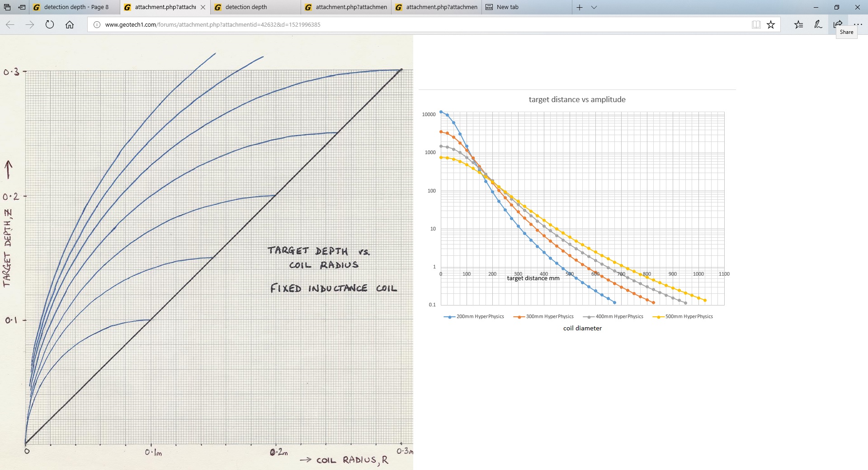868x470 pixels.
Task: Click the handwritten 'COIL RADIUS, R' axis label
Action: [x=352, y=460]
